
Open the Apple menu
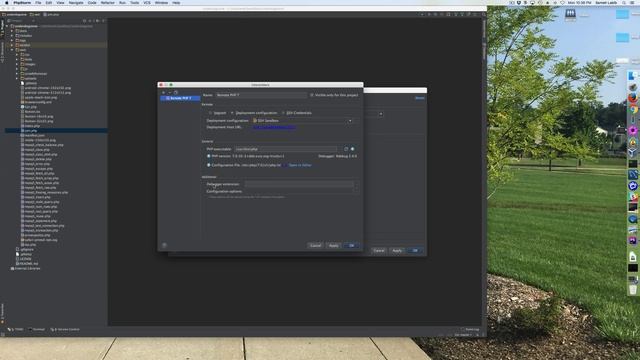point(6,3)
